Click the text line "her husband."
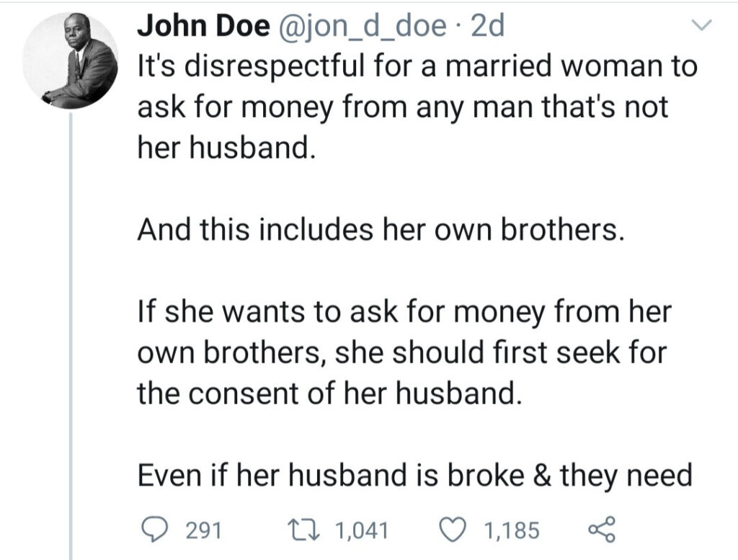The width and height of the screenshot is (738, 560). click(226, 147)
